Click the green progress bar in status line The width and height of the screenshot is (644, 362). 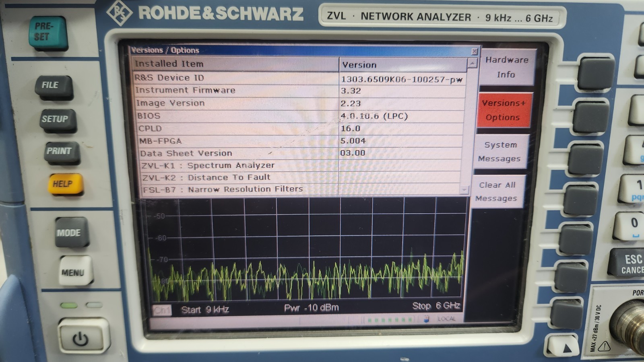coord(389,320)
